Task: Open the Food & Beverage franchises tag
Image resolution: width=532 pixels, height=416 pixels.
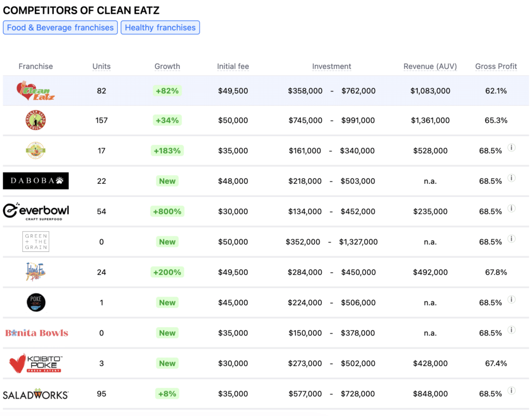Action: 60,28
